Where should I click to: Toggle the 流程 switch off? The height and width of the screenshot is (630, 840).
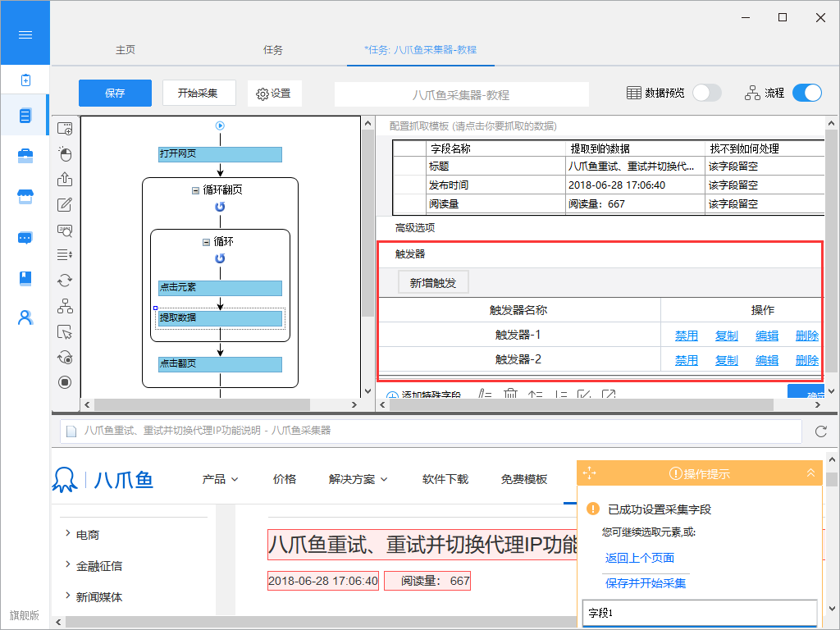[x=807, y=93]
